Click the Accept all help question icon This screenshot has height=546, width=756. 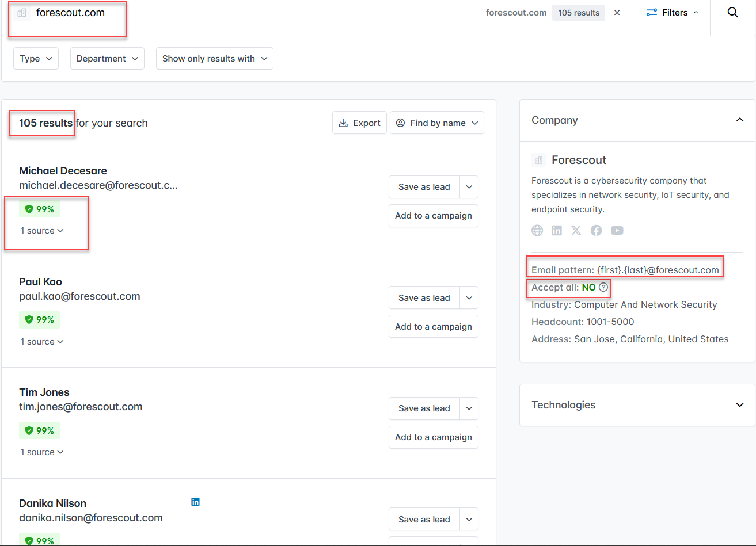pyautogui.click(x=603, y=287)
